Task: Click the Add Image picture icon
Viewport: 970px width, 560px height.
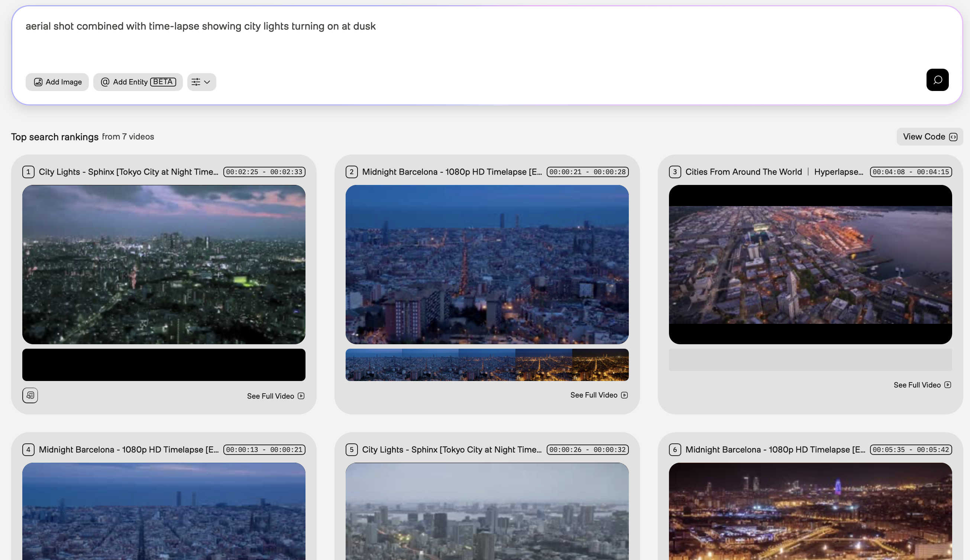Action: point(38,82)
